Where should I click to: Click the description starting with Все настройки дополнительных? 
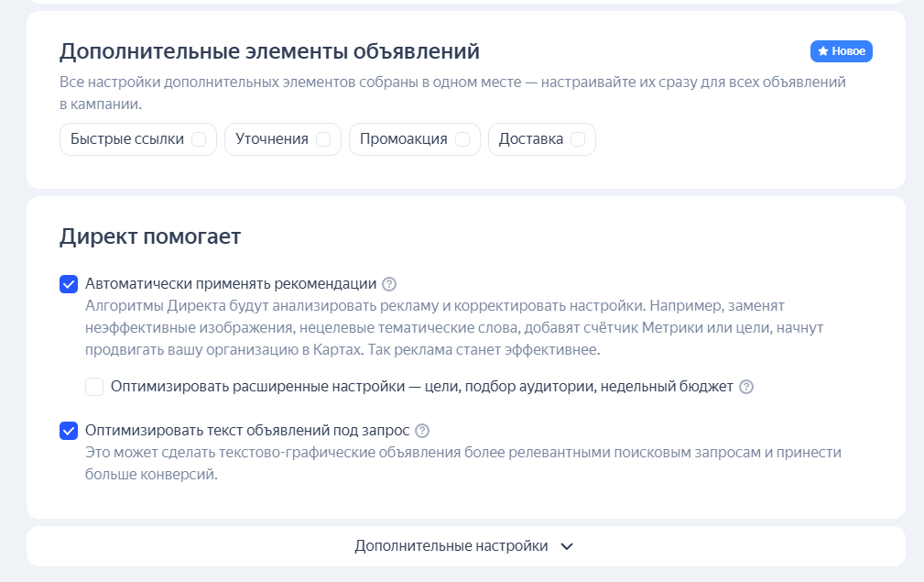pyautogui.click(x=452, y=93)
